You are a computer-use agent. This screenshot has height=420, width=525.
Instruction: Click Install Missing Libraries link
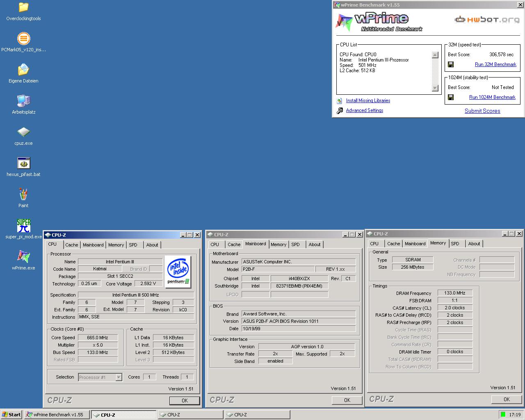point(368,100)
